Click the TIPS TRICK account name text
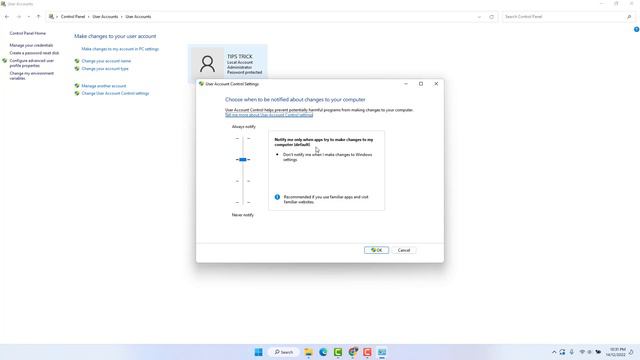This screenshot has width=640, height=360. pos(240,56)
